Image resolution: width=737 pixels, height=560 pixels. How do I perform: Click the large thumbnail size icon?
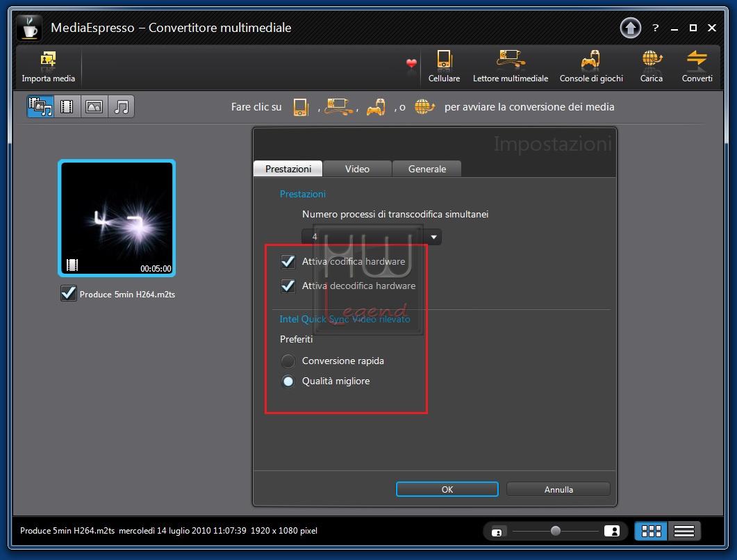click(612, 531)
